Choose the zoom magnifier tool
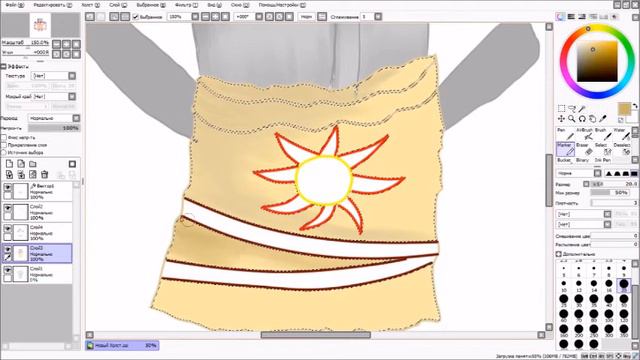This screenshot has width=640, height=360. [x=572, y=119]
